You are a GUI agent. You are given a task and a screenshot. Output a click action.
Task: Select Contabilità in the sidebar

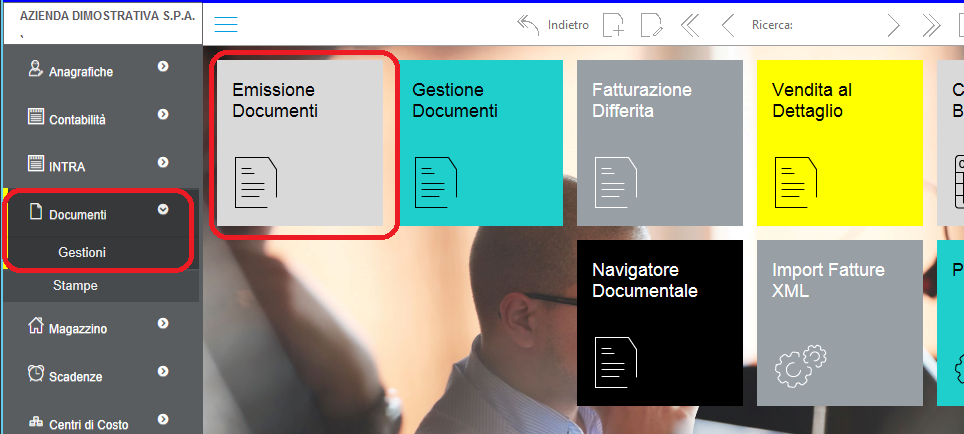coord(77,120)
